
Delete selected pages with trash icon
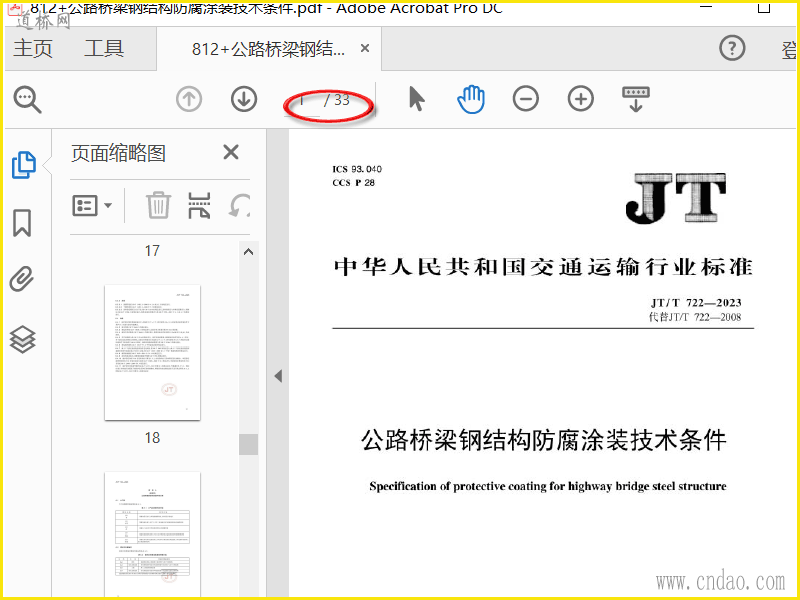pos(158,205)
